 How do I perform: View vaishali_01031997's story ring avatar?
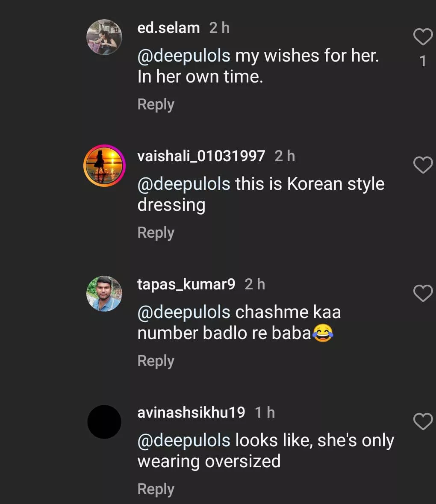[104, 165]
